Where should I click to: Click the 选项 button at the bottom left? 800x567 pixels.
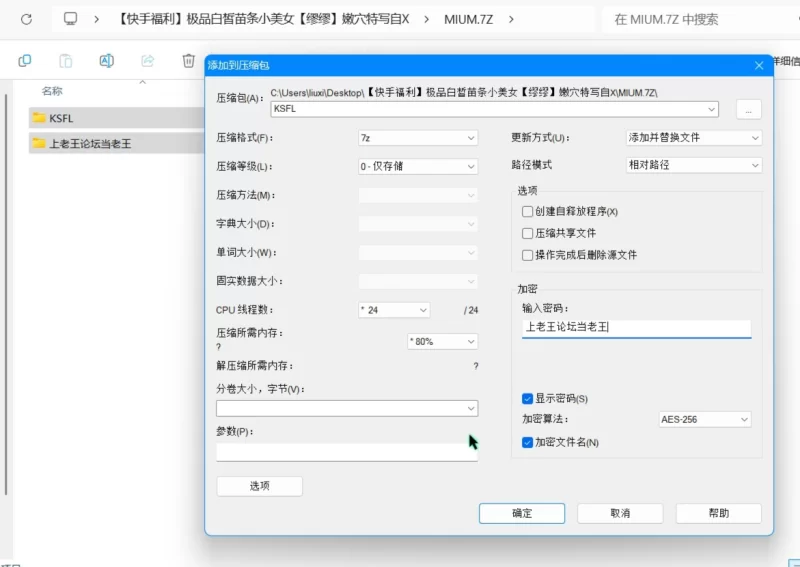point(260,486)
